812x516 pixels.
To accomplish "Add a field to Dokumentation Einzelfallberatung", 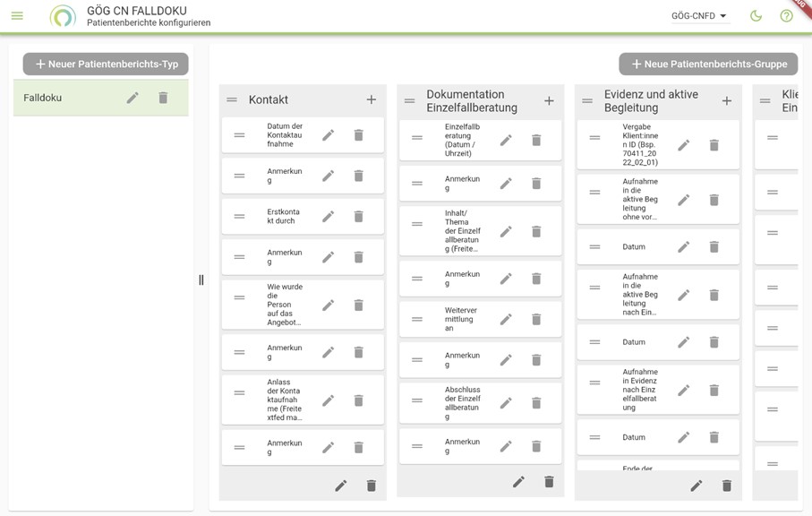I will tap(549, 101).
